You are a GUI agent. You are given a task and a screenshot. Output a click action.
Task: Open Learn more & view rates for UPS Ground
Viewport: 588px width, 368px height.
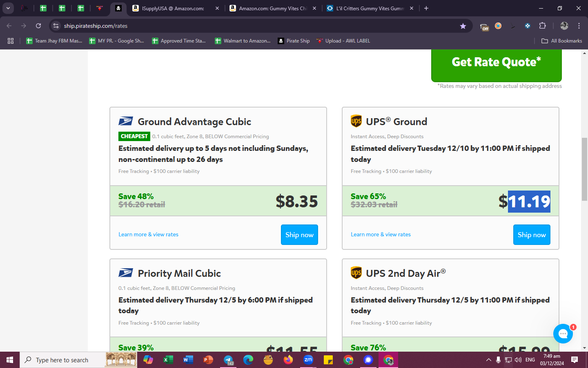tap(381, 234)
